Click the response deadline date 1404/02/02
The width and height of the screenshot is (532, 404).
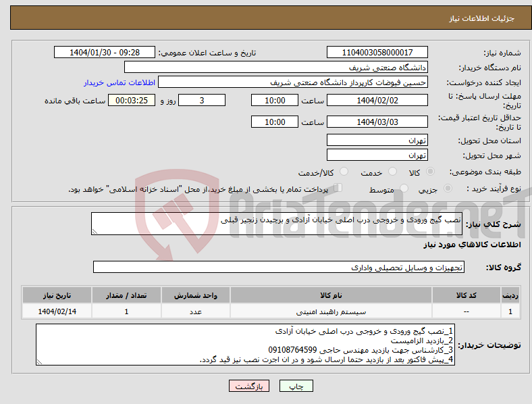pos(377,100)
